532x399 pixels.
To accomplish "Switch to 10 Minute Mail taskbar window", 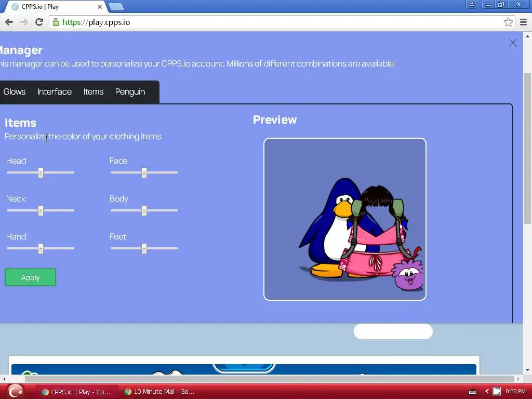I will point(159,392).
